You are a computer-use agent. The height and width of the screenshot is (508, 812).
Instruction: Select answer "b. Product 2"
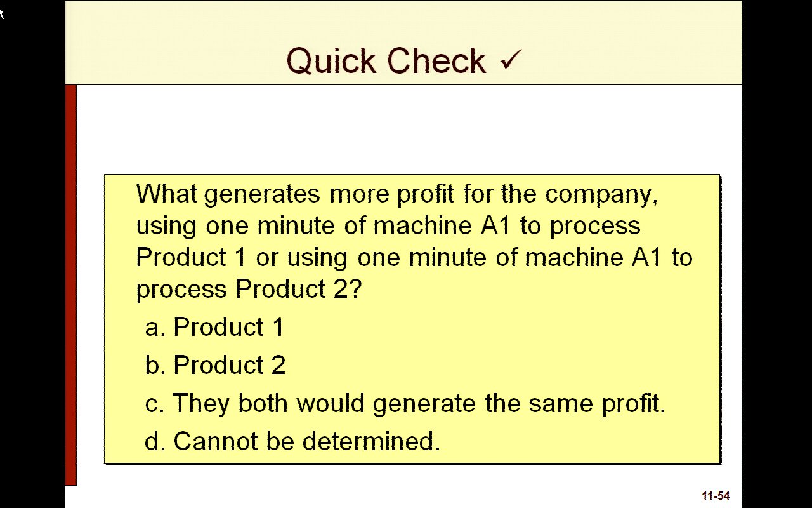point(215,366)
